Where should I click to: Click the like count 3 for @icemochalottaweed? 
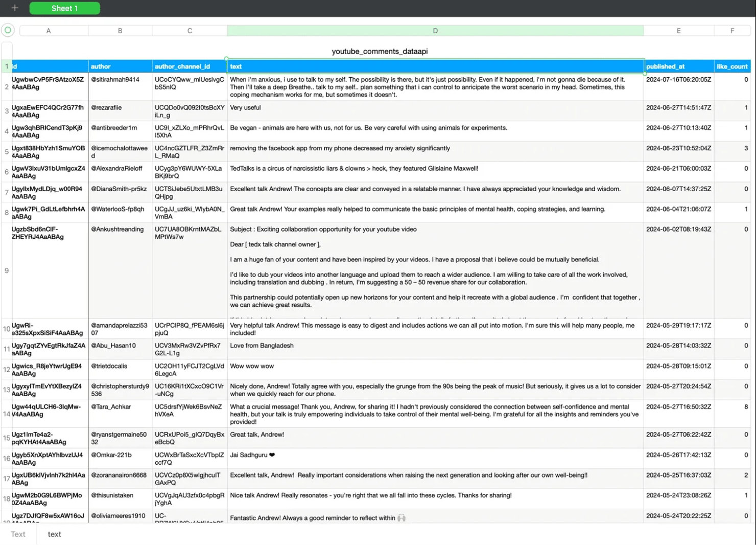coord(733,152)
